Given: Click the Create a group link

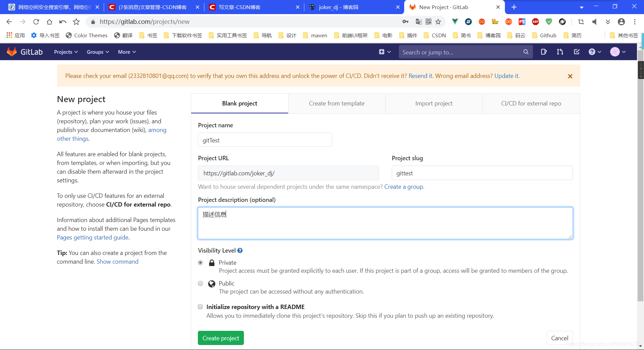Looking at the screenshot, I should tap(404, 187).
